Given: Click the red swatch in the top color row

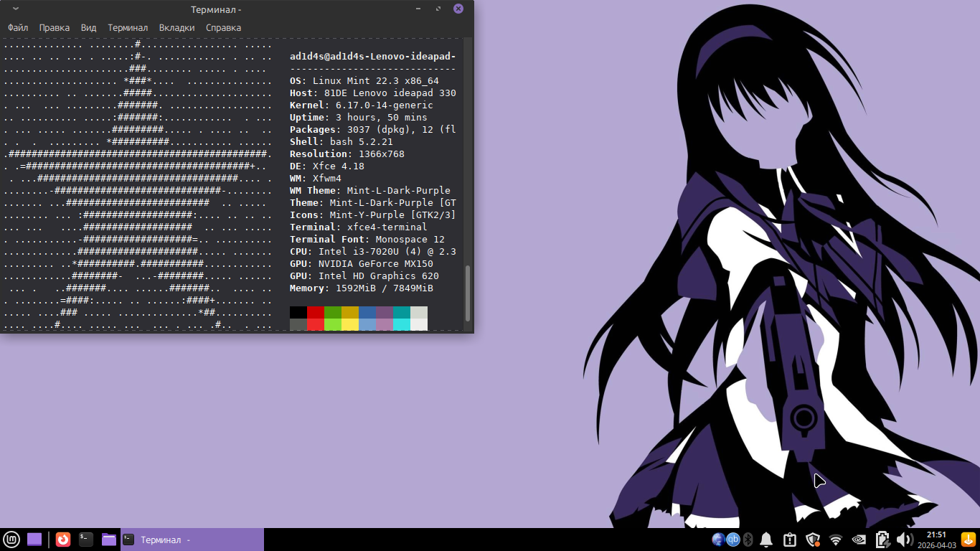Looking at the screenshot, I should click(316, 312).
